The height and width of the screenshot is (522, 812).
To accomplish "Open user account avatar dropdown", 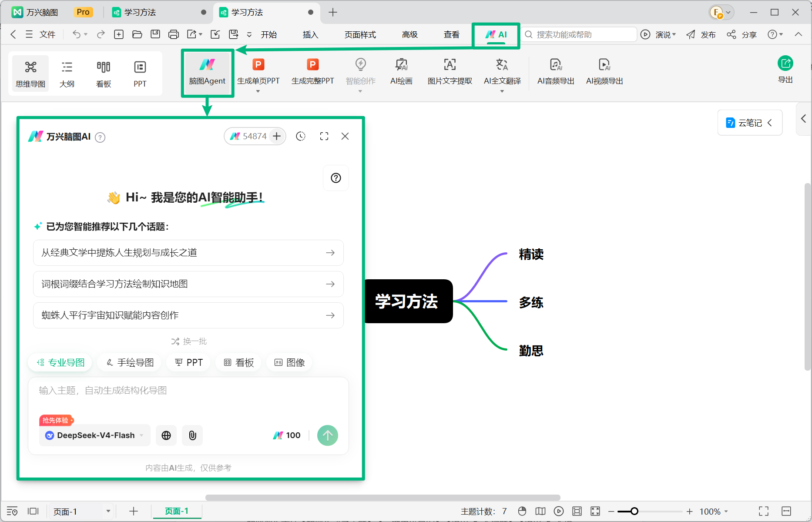I will tap(722, 12).
